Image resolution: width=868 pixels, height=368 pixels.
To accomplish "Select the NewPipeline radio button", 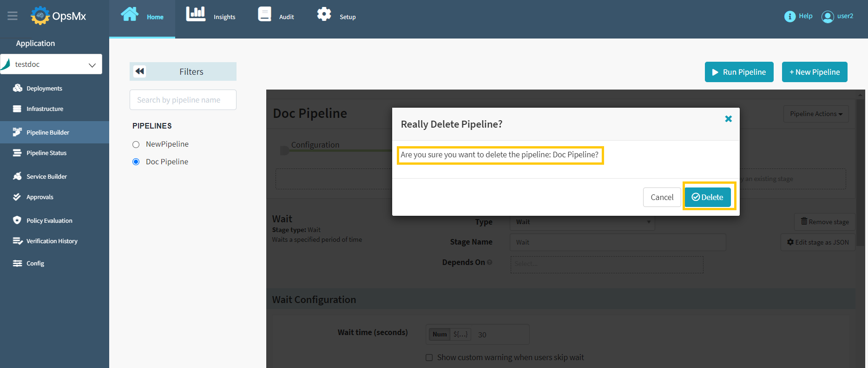I will (136, 144).
